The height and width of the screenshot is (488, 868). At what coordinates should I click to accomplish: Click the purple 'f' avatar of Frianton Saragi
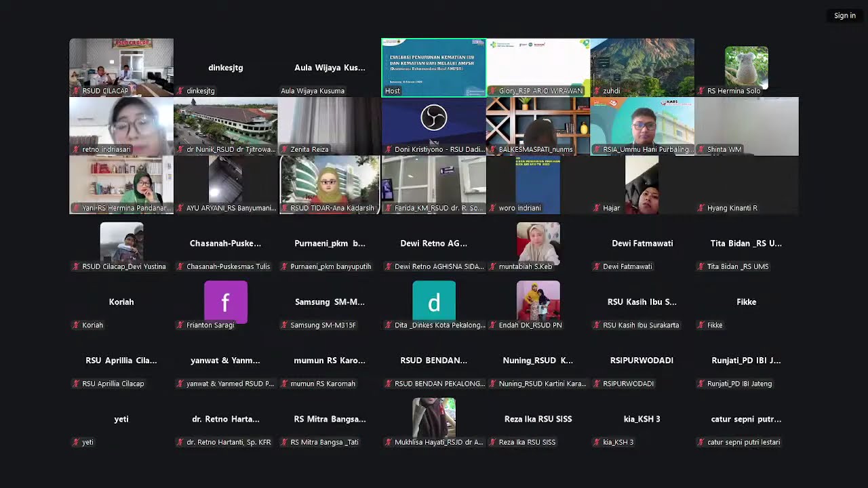[226, 302]
